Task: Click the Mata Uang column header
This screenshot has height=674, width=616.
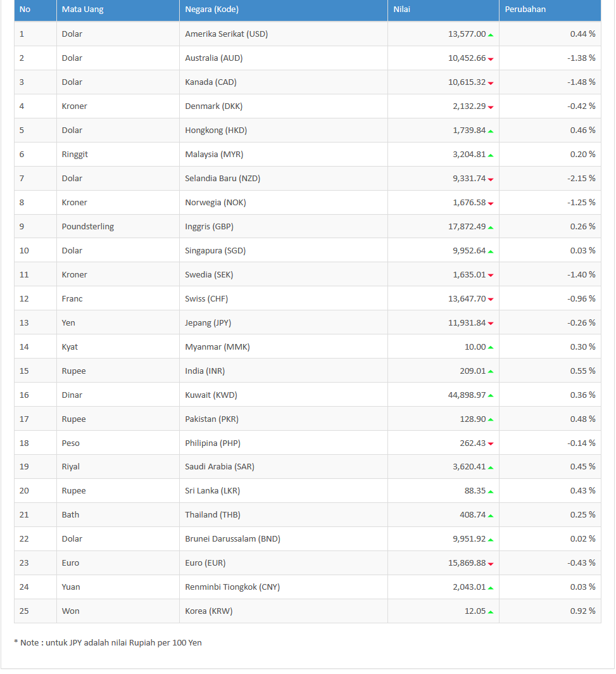Action: pyautogui.click(x=118, y=10)
